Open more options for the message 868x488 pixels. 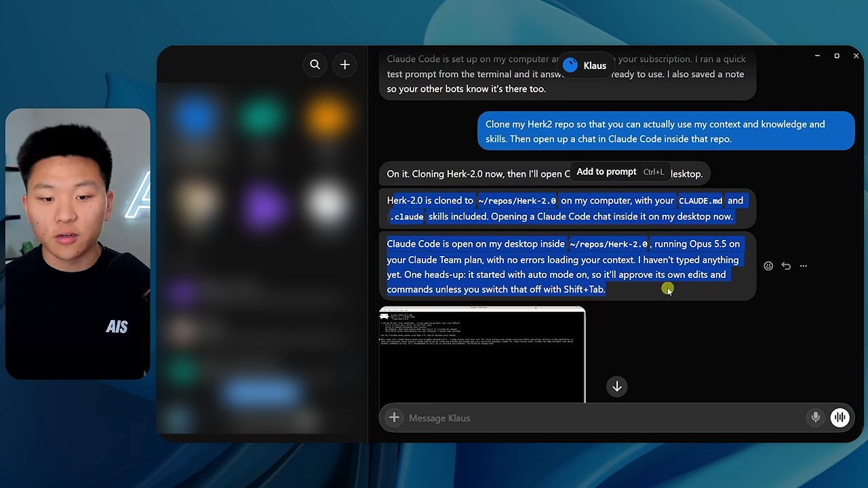tap(804, 266)
